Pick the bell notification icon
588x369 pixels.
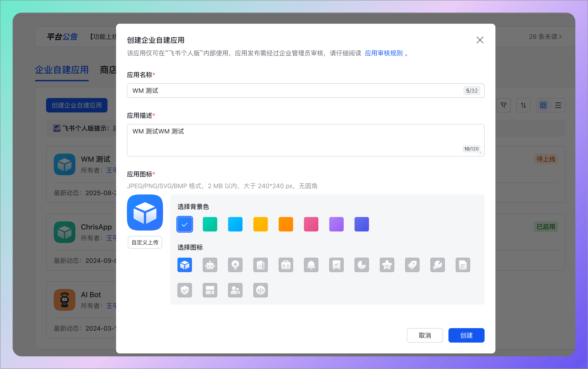pos(311,265)
